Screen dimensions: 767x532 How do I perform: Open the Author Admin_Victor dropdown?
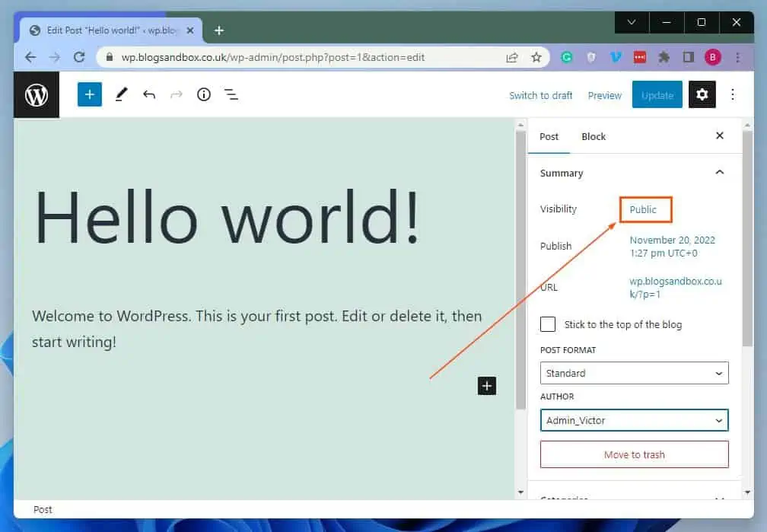point(634,420)
